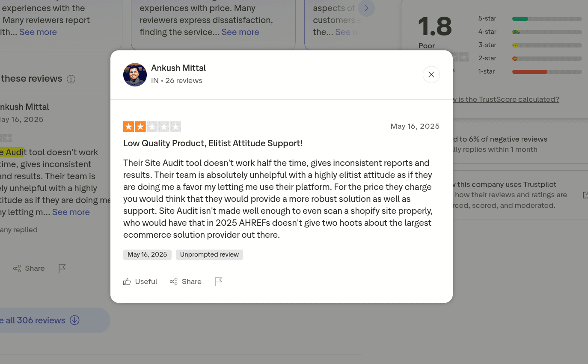Click the thumbs-up Useful icon in dialog
This screenshot has height=364, width=588.
coord(127,281)
